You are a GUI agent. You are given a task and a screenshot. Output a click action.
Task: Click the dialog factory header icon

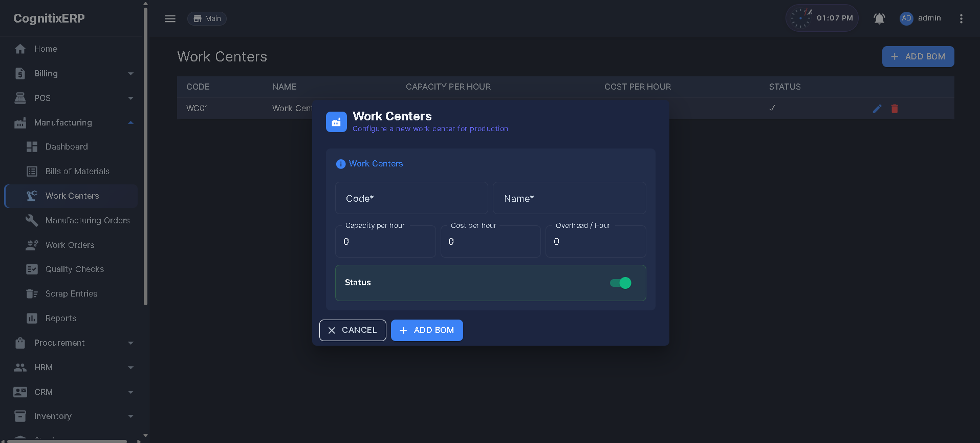pyautogui.click(x=336, y=122)
